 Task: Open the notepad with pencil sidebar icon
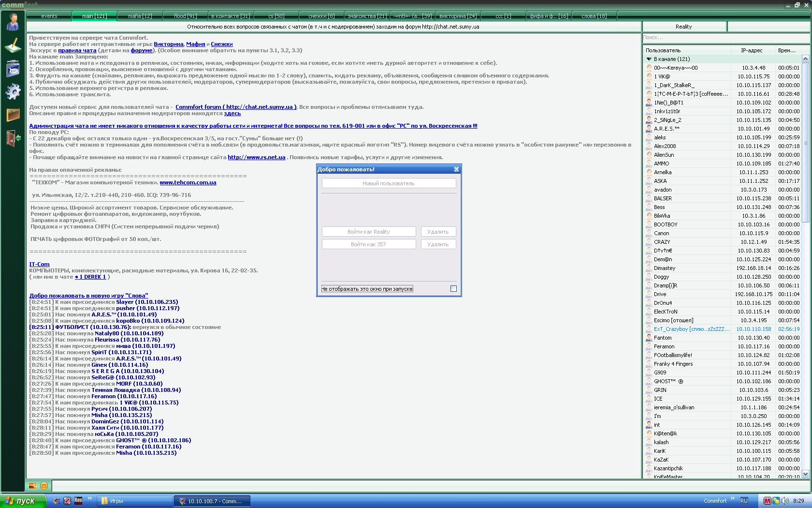(13, 45)
